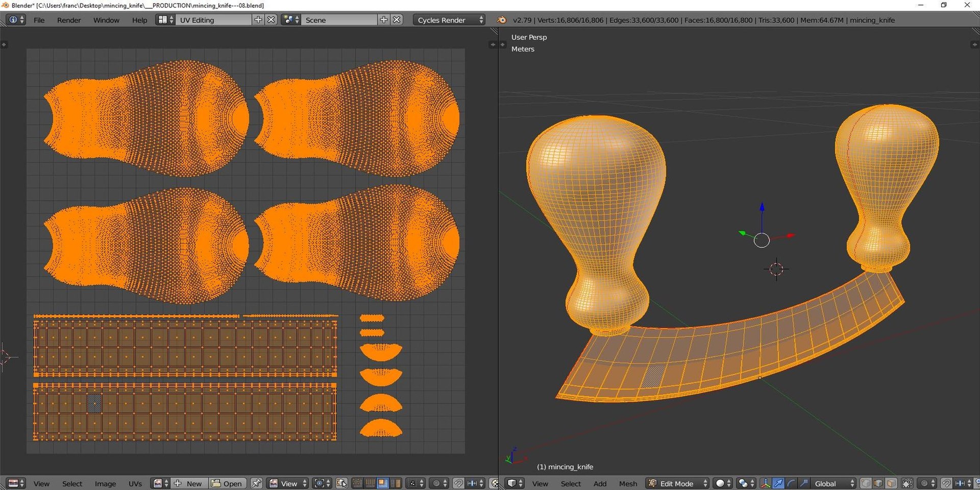
Task: Open the Add menu in 3D viewport
Action: tap(600, 483)
